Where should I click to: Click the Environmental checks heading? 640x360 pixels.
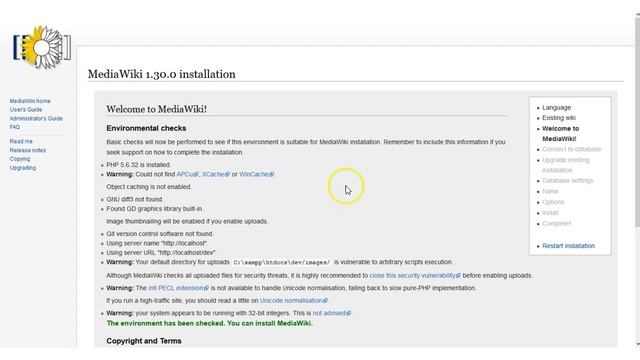146,128
